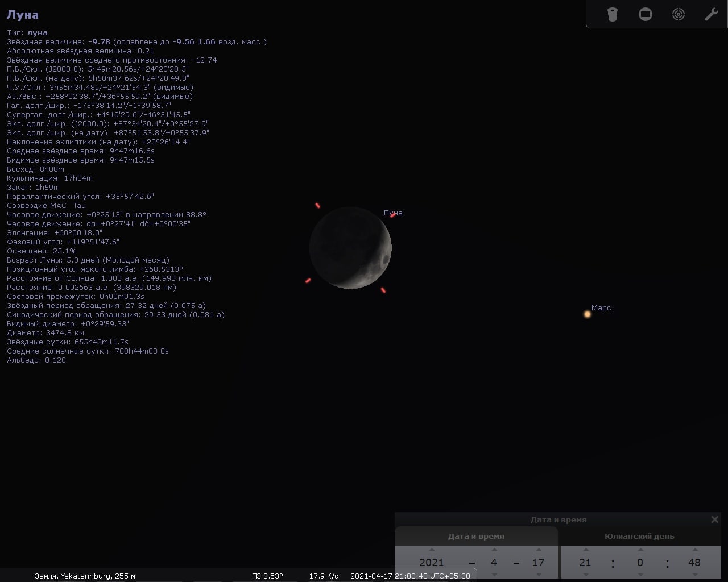Close the Дата и время dialog
Viewport: 728px width, 582px height.
coord(715,519)
